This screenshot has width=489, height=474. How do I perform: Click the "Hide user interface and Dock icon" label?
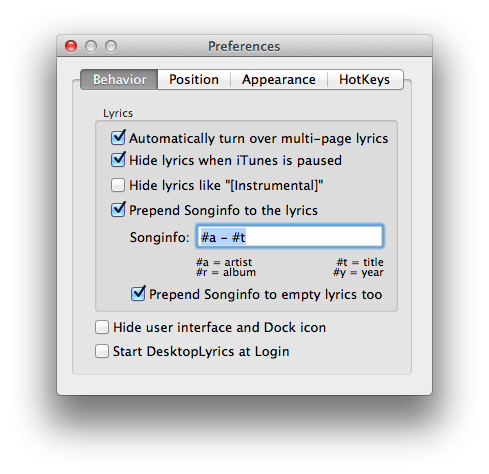[219, 327]
